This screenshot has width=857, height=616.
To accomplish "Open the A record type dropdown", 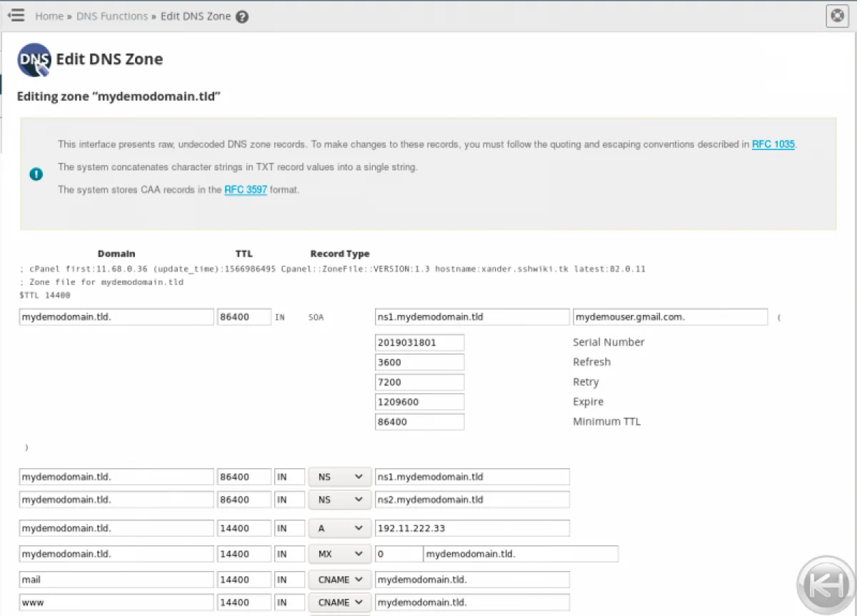I will 339,528.
